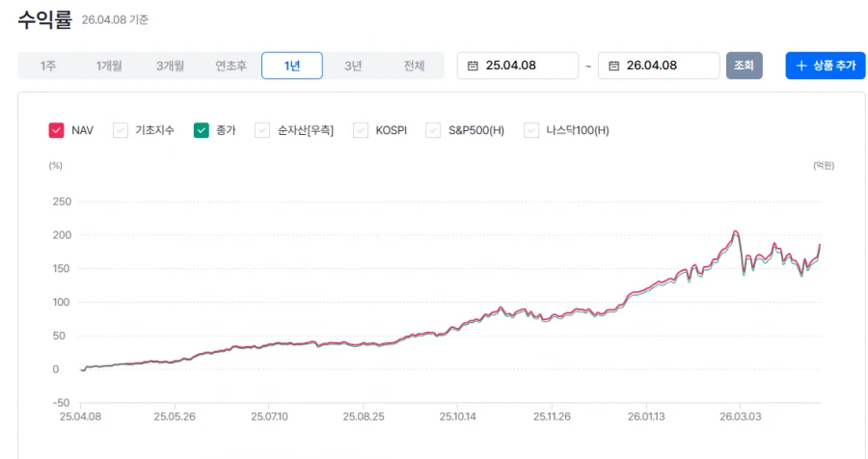Image resolution: width=868 pixels, height=459 pixels.
Task: Click the 100 y-axis value
Action: point(62,303)
